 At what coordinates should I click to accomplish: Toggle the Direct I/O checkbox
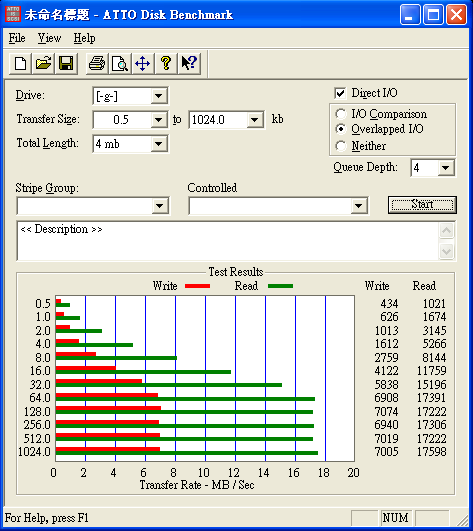[340, 93]
